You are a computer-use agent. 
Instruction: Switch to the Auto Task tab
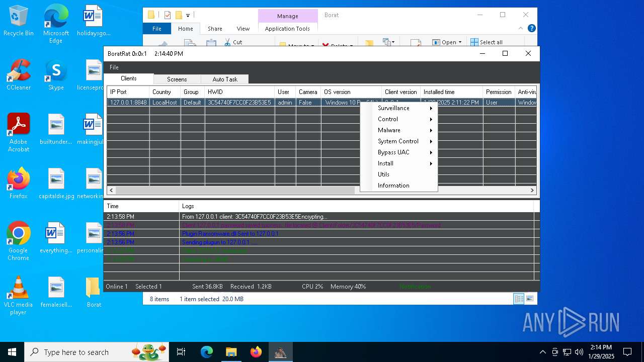[224, 79]
